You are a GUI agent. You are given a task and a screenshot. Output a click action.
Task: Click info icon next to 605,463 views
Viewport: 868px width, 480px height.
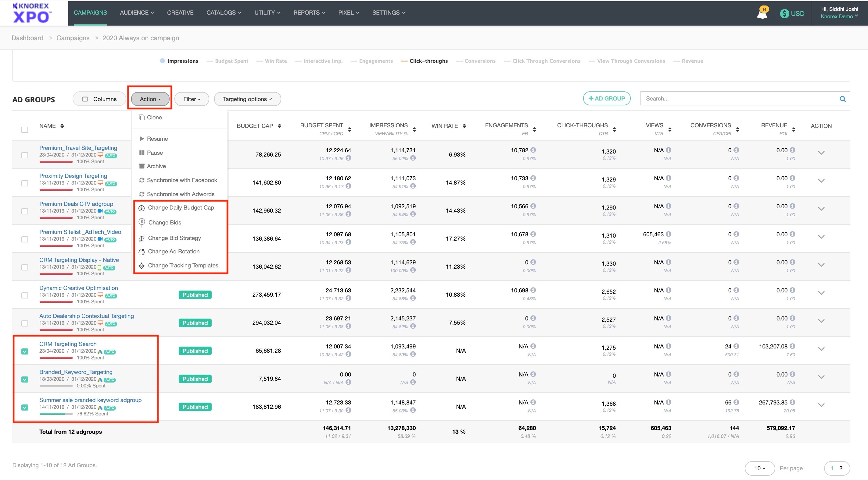coord(669,234)
